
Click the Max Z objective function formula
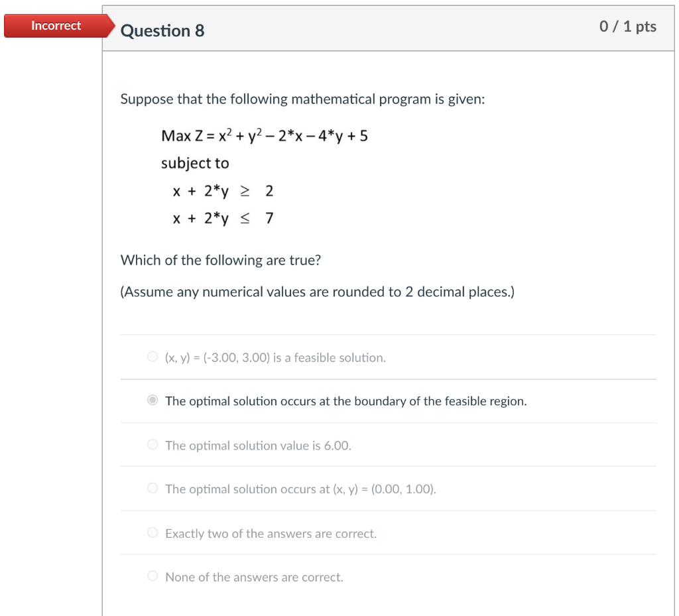click(x=265, y=135)
